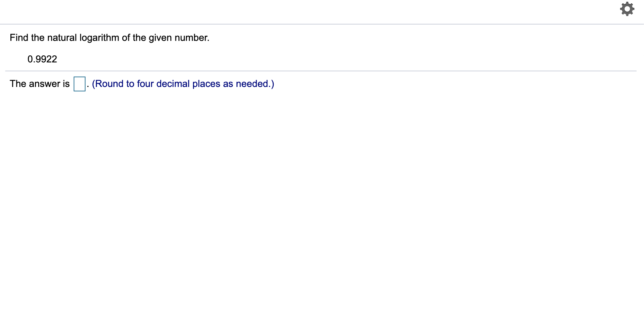Click inside the small response box
Screen dimensions: 644x324
[79, 83]
